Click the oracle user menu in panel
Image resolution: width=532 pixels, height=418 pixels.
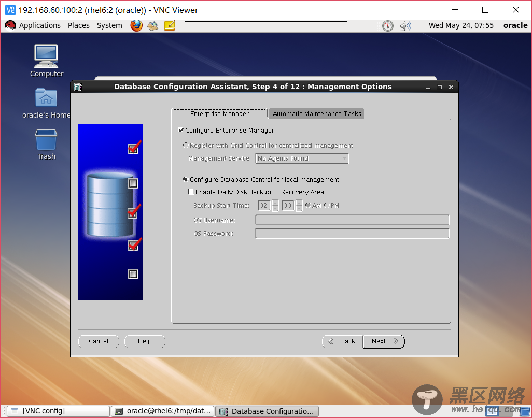click(x=515, y=25)
